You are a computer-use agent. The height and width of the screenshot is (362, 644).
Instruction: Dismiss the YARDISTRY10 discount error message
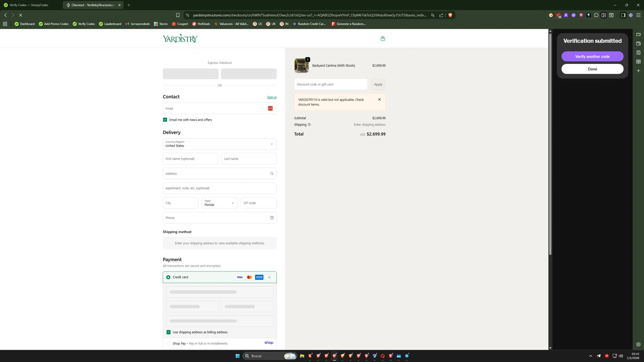coord(379,100)
